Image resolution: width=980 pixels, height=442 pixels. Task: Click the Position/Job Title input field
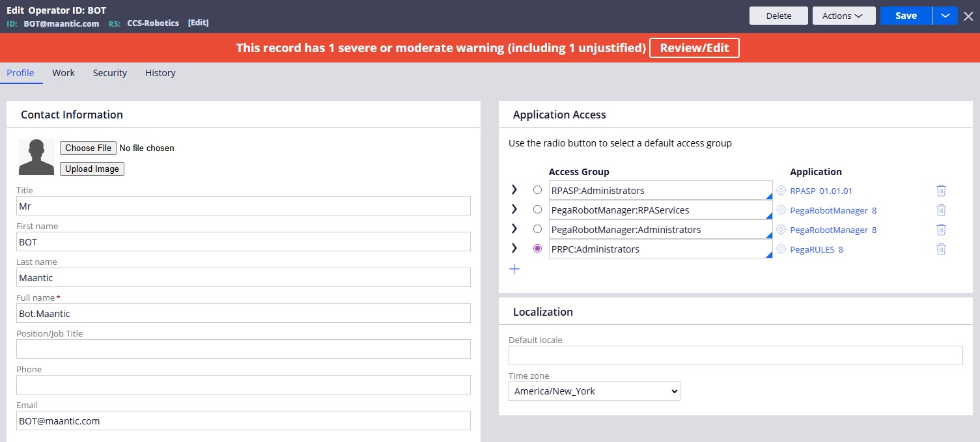[243, 349]
